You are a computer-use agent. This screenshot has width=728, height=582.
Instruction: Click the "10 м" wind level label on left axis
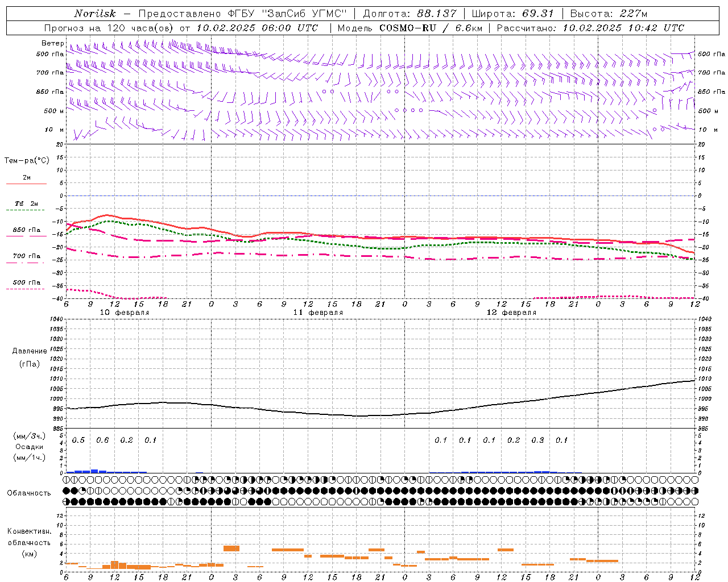[x=55, y=130]
